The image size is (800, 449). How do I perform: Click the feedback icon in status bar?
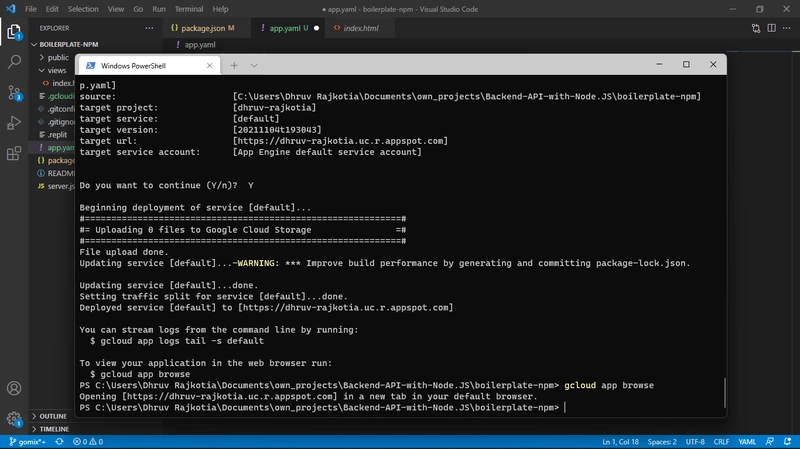770,442
